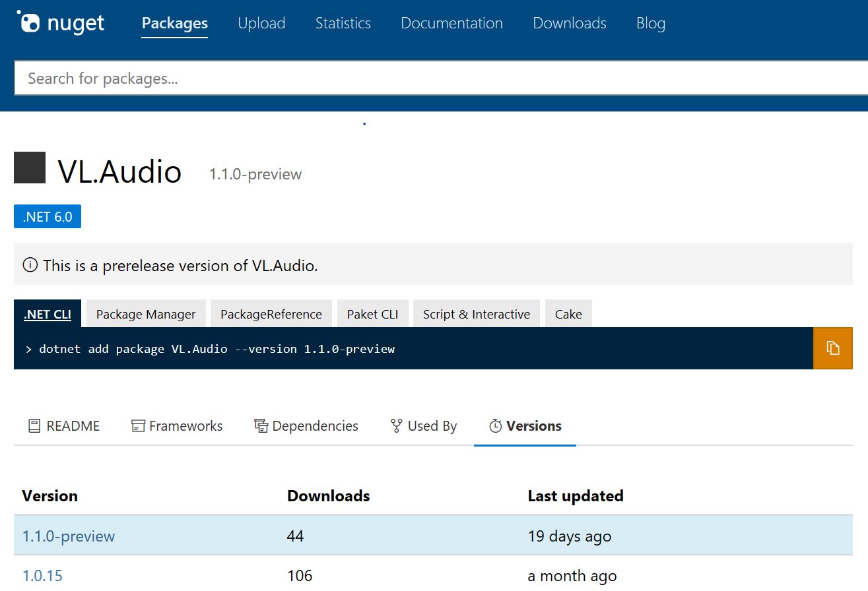Click the '19 days ago' cell
Image resolution: width=868 pixels, height=591 pixels.
[x=570, y=536]
